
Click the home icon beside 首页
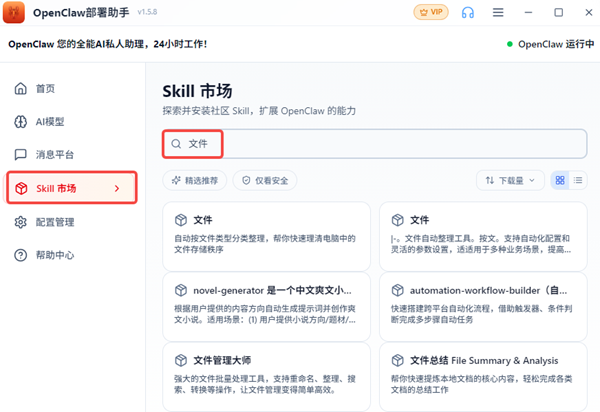pyautogui.click(x=21, y=89)
